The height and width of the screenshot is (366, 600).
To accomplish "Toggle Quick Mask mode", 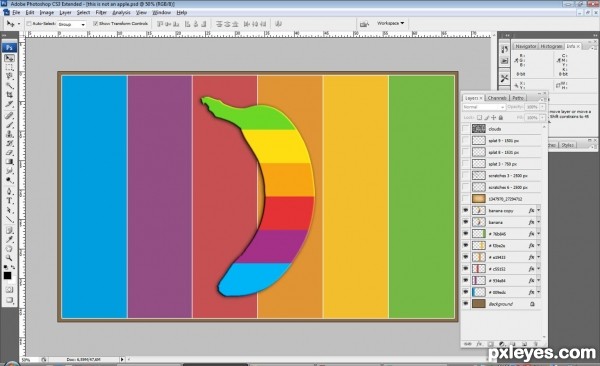I will pos(9,289).
